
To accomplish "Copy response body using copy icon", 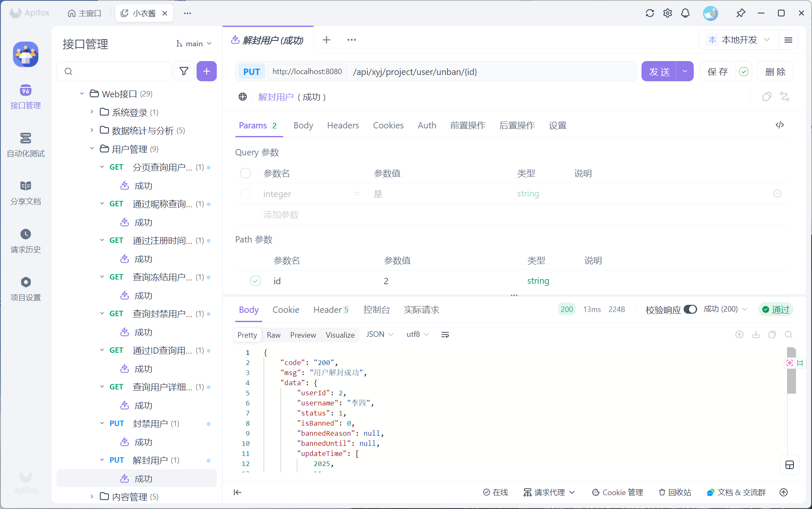I will [x=772, y=335].
